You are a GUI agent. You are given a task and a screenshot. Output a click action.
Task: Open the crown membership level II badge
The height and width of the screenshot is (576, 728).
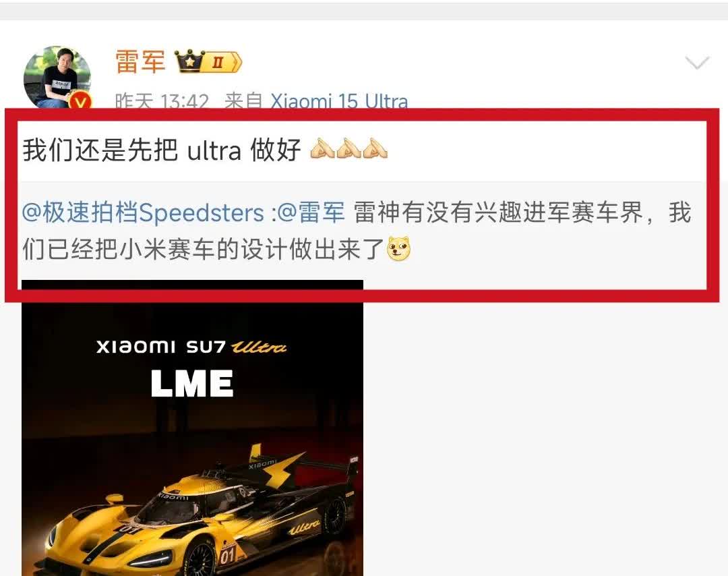tap(208, 62)
